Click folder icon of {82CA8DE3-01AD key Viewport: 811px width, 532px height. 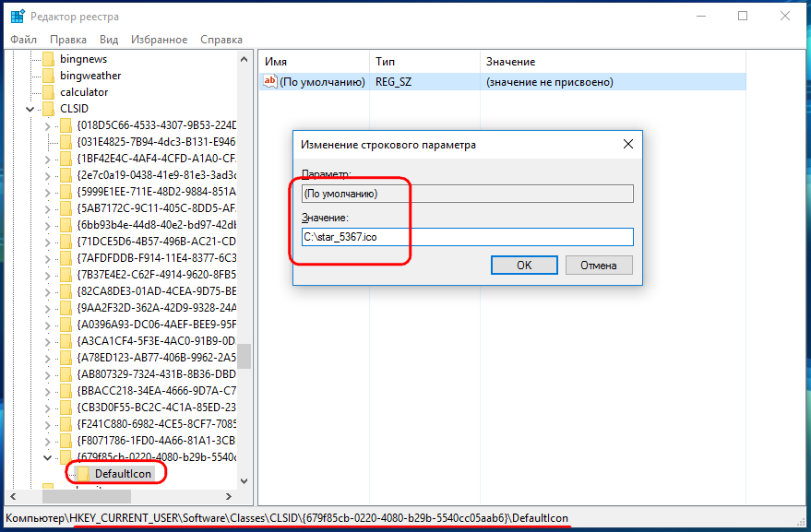[x=66, y=291]
